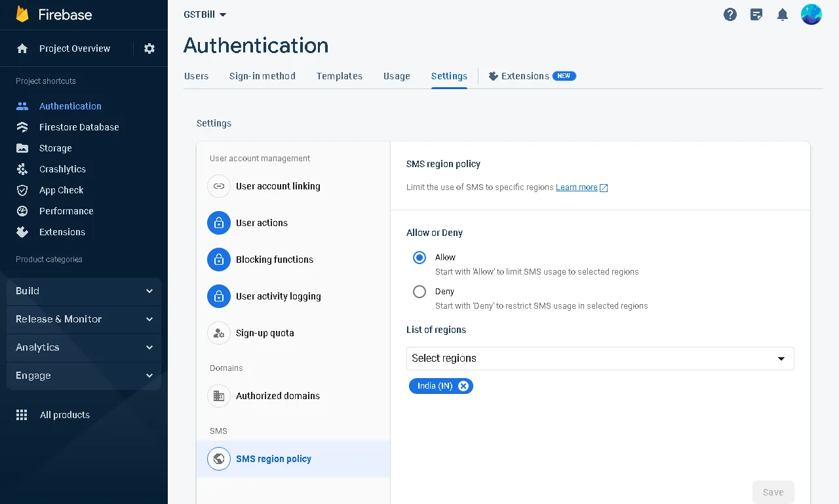Go to Firestore Database
The image size is (839, 504).
[79, 127]
